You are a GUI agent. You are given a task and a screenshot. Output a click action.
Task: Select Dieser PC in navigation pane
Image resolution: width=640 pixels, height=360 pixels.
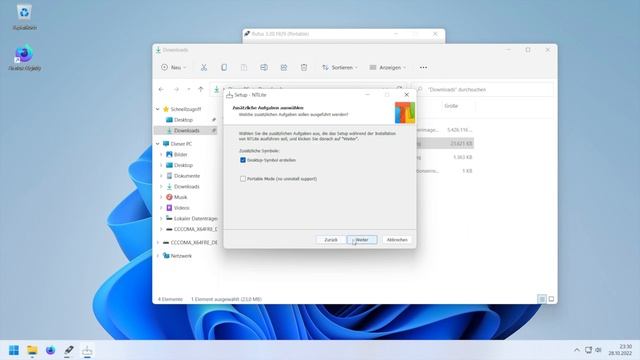tap(181, 144)
